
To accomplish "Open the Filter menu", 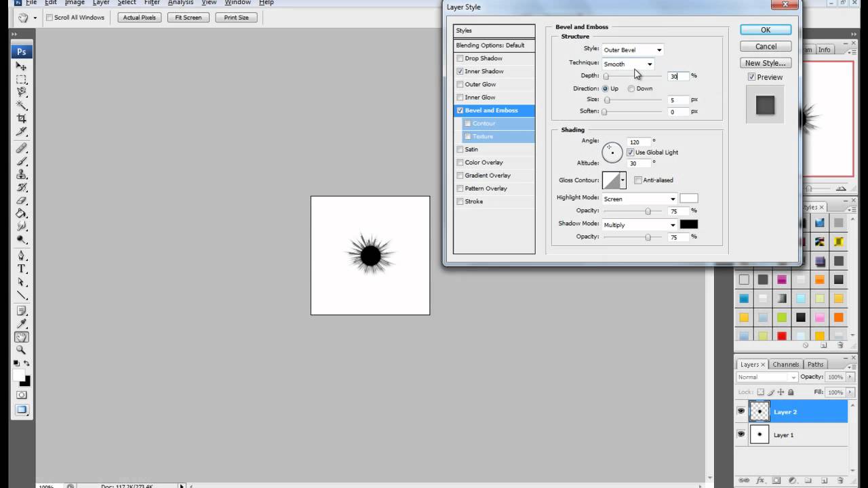I will point(152,3).
